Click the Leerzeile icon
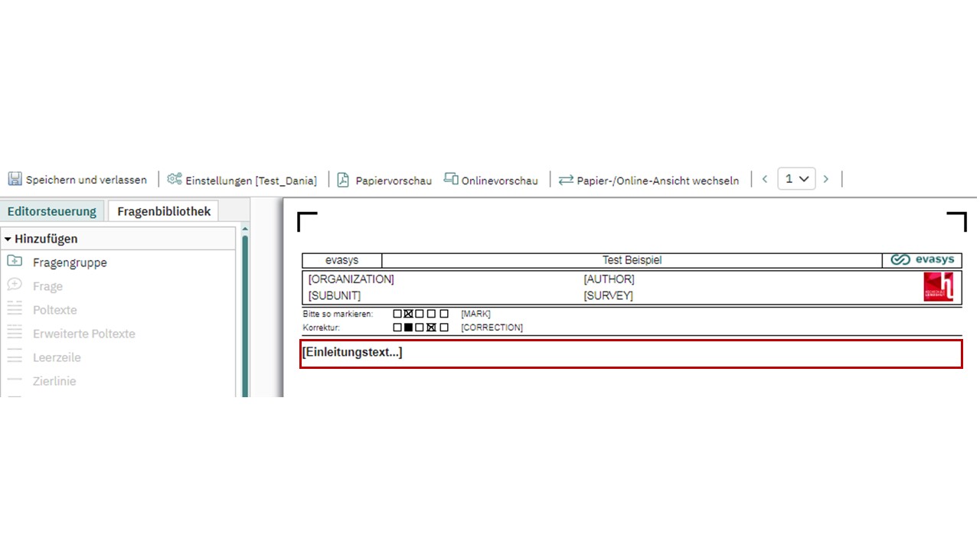 pyautogui.click(x=15, y=357)
